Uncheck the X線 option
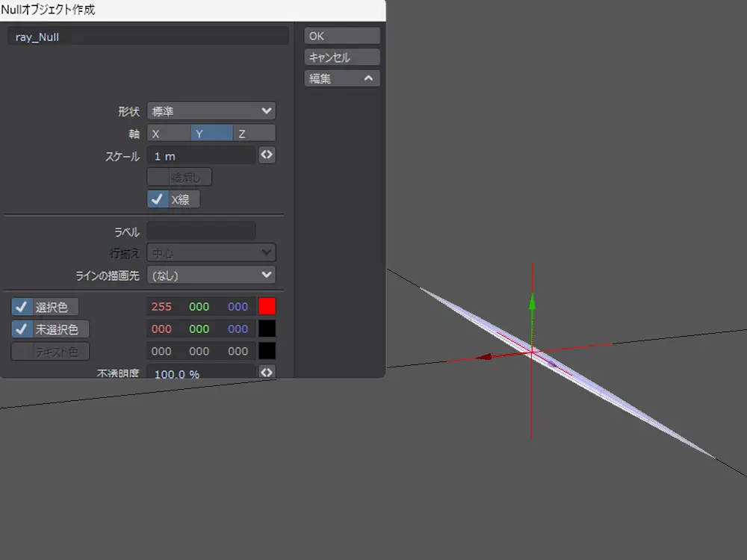Screen dimensions: 747x560 point(158,199)
